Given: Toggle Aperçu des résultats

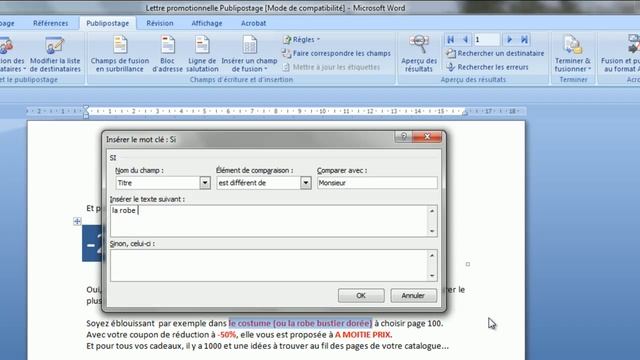Looking at the screenshot, I should tap(419, 54).
